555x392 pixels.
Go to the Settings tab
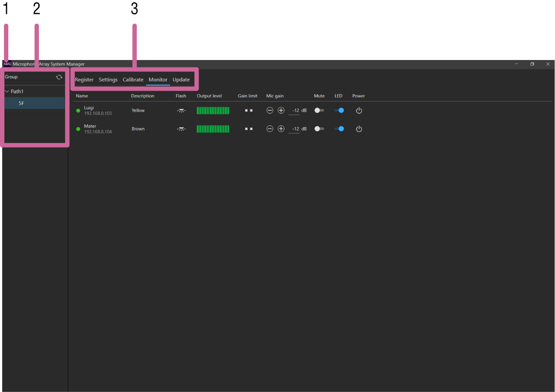(108, 80)
